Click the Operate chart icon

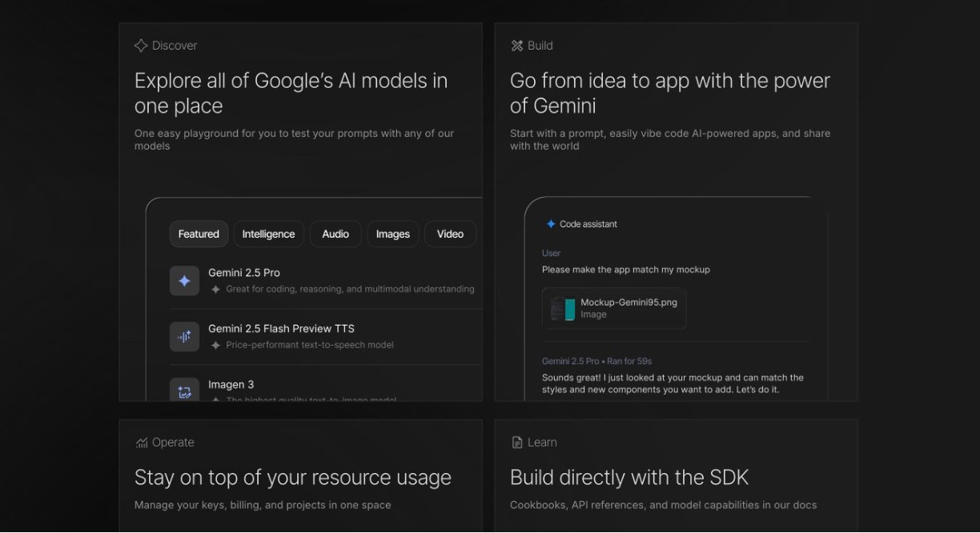pos(142,443)
